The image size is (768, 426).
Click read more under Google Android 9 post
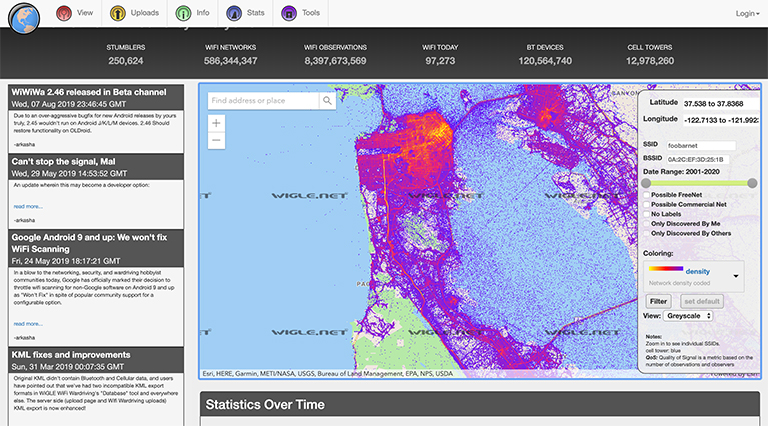(x=28, y=323)
